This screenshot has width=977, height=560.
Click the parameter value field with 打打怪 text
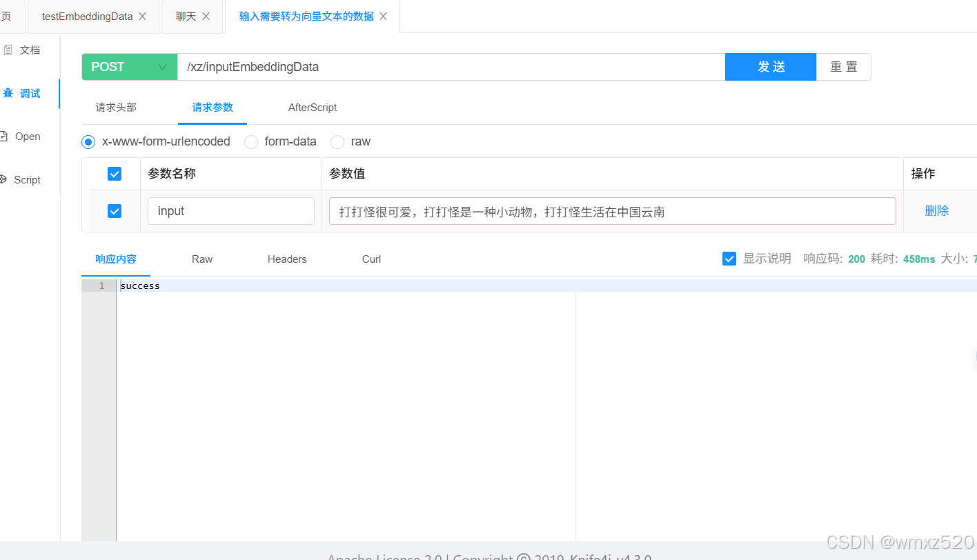point(613,211)
